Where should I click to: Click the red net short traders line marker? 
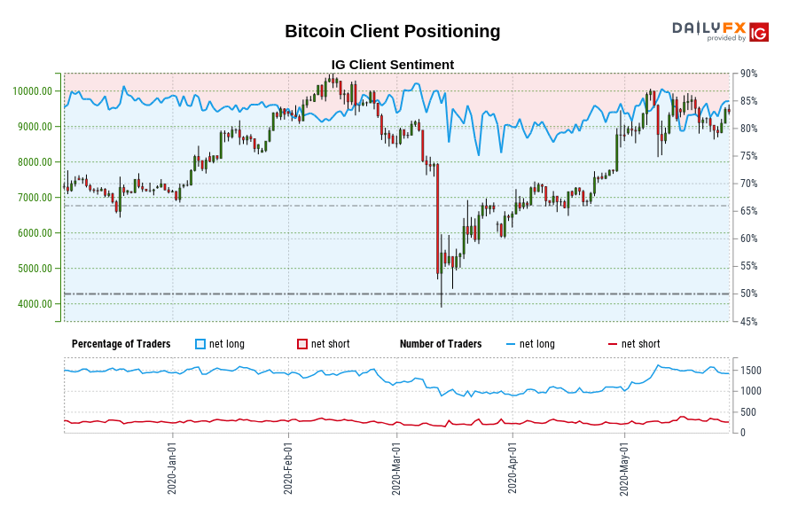[613, 345]
